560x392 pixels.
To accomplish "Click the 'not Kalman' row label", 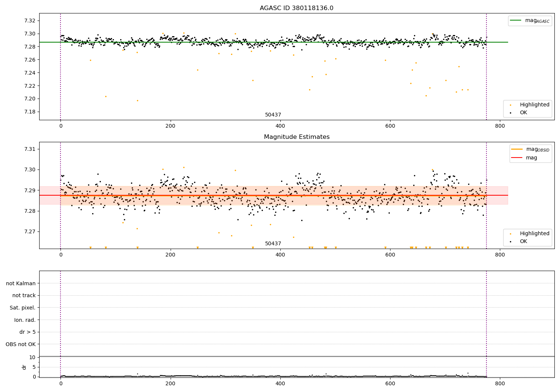I will pos(21,283).
